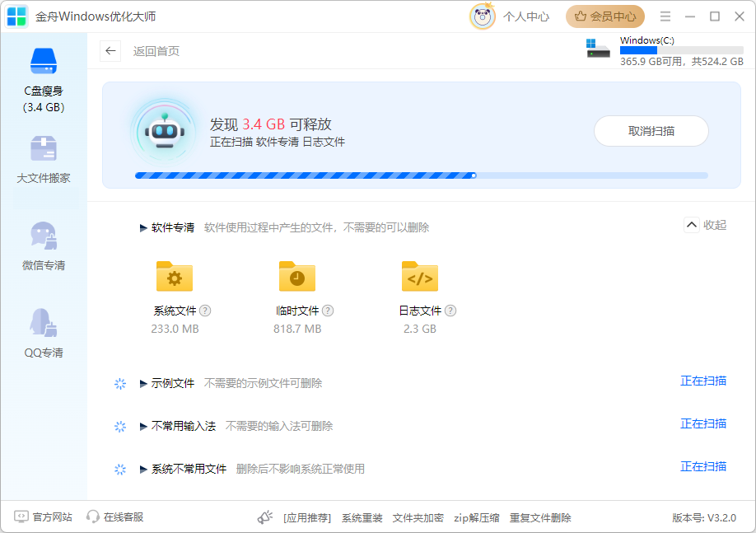
Task: Open 大文件搬家 in the sidebar
Action: click(x=44, y=159)
